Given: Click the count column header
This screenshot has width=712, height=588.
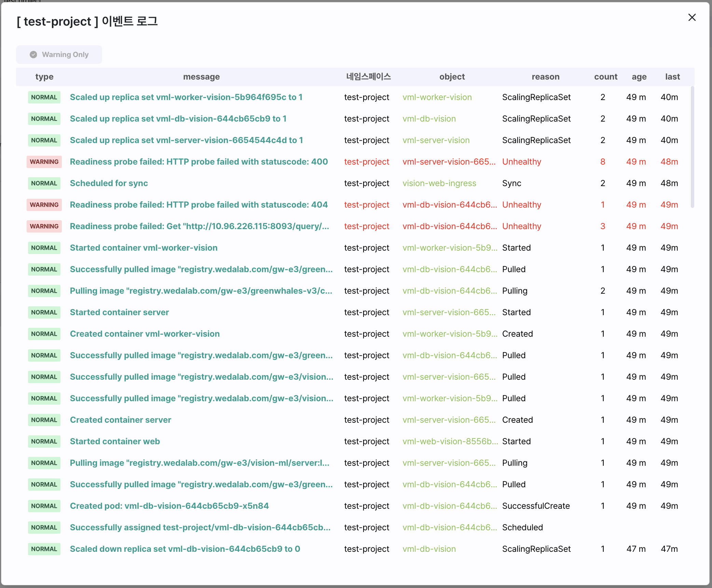Looking at the screenshot, I should pyautogui.click(x=606, y=77).
